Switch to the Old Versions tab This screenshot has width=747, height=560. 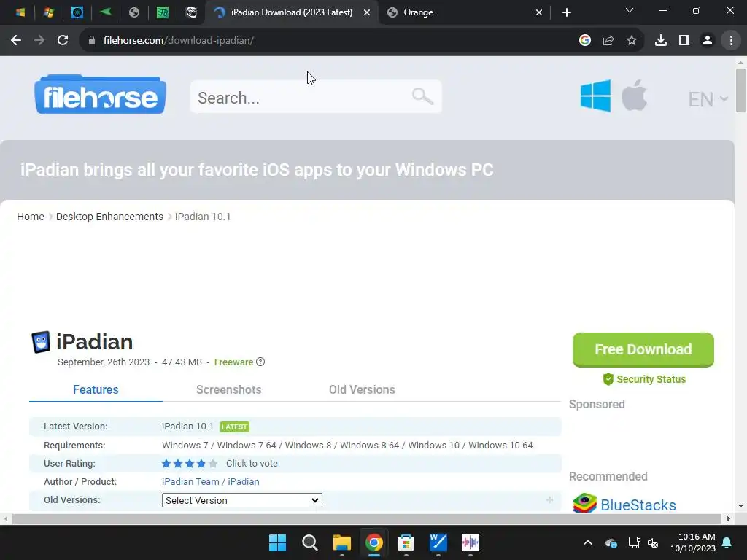362,389
